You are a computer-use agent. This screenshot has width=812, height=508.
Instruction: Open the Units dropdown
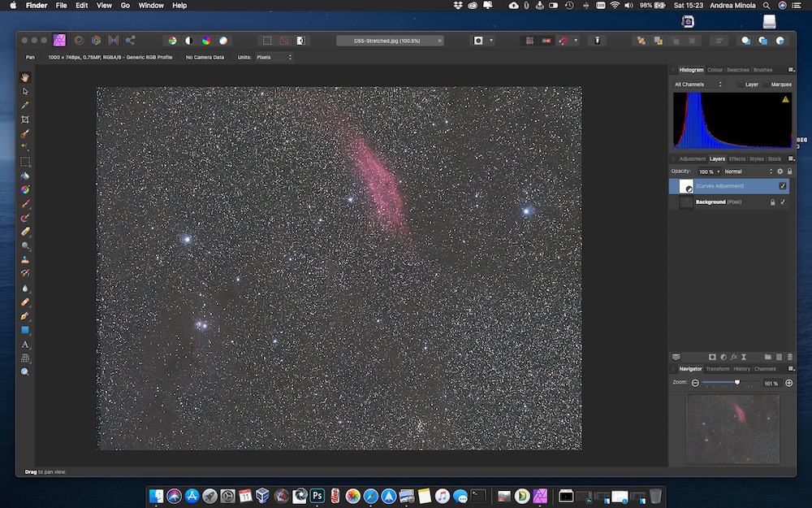pyautogui.click(x=274, y=57)
